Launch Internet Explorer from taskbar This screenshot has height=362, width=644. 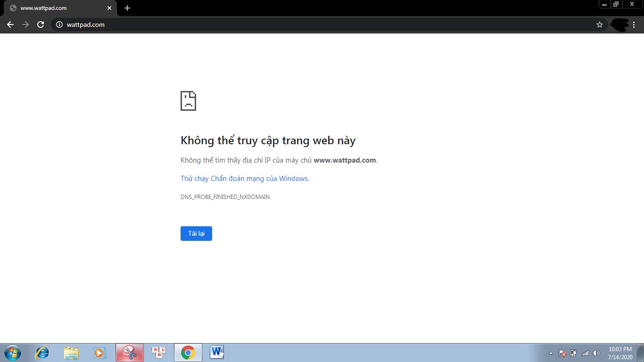click(x=42, y=353)
